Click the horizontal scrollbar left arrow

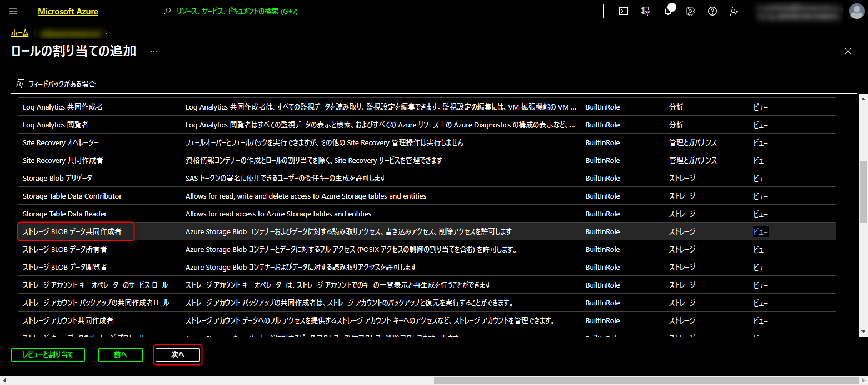[4, 380]
